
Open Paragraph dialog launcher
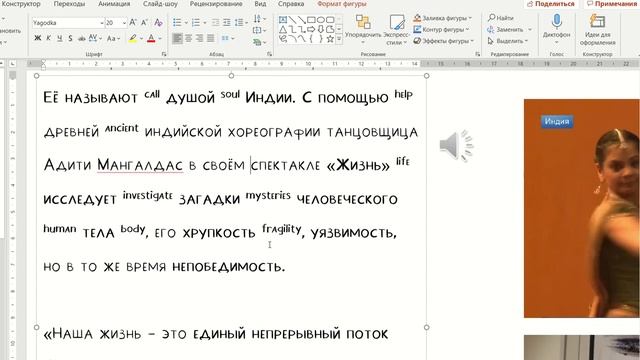tap(269, 54)
